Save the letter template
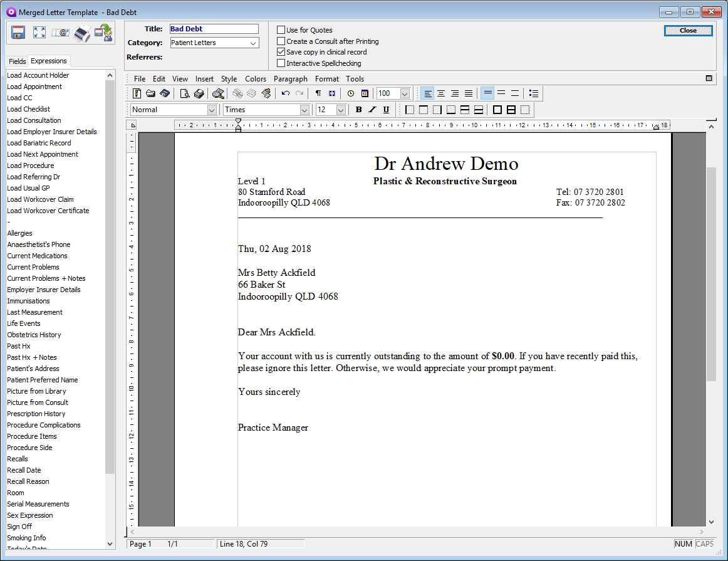Viewport: 728px width, 561px height. 19,32
